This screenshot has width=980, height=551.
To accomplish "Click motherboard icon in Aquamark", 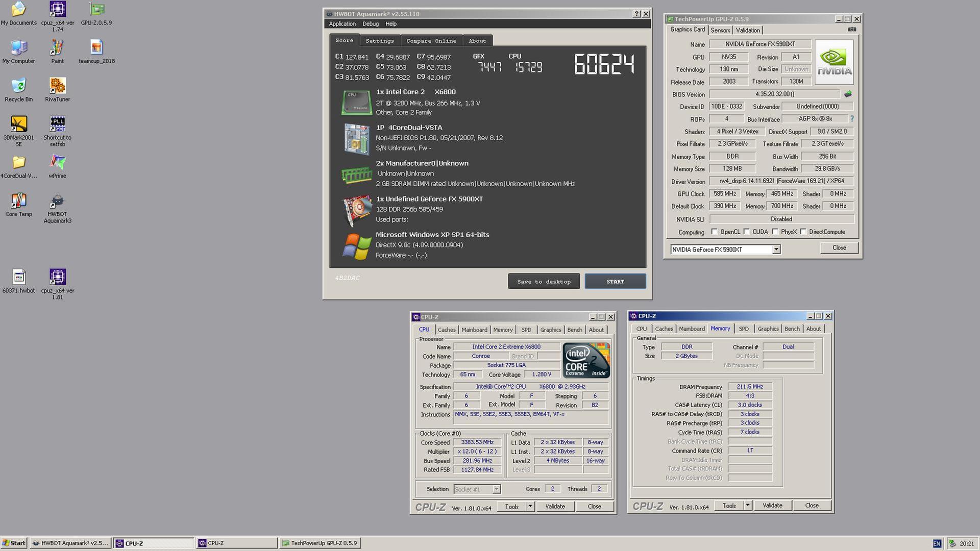I will tap(356, 138).
